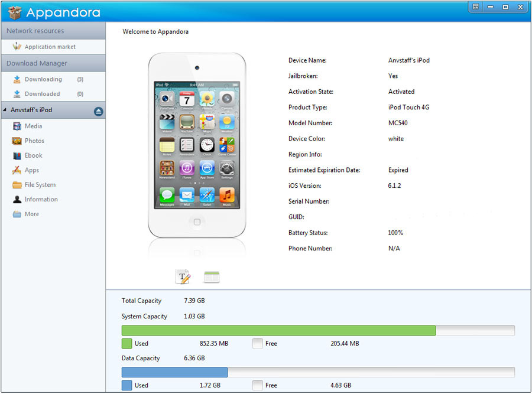Click the 'Activated' activation state value
The width and height of the screenshot is (532, 394).
click(x=401, y=92)
